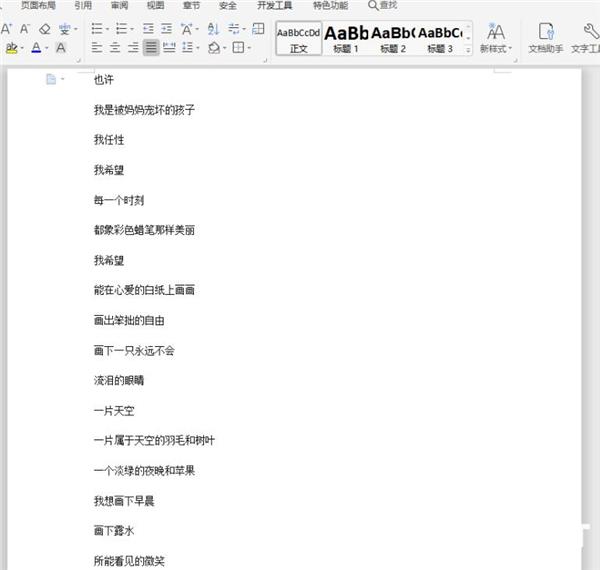600x570 pixels.
Task: Open paragraph settings dialog launcher
Action: pyautogui.click(x=265, y=60)
